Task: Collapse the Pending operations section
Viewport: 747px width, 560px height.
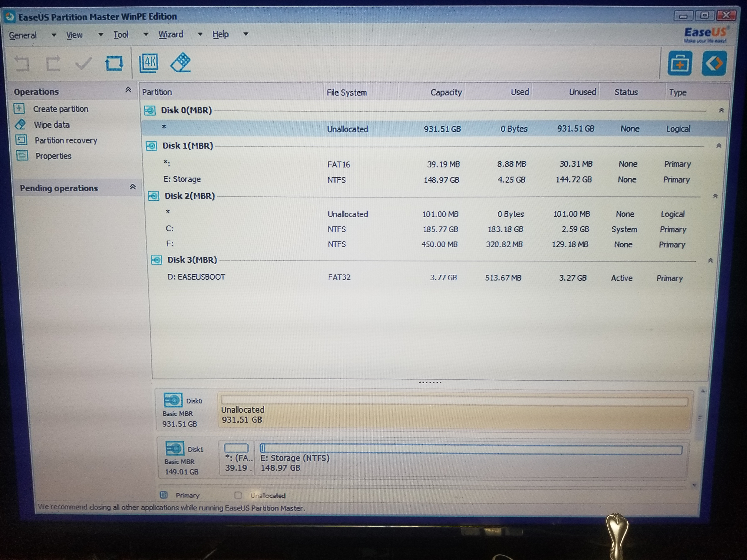Action: click(133, 187)
